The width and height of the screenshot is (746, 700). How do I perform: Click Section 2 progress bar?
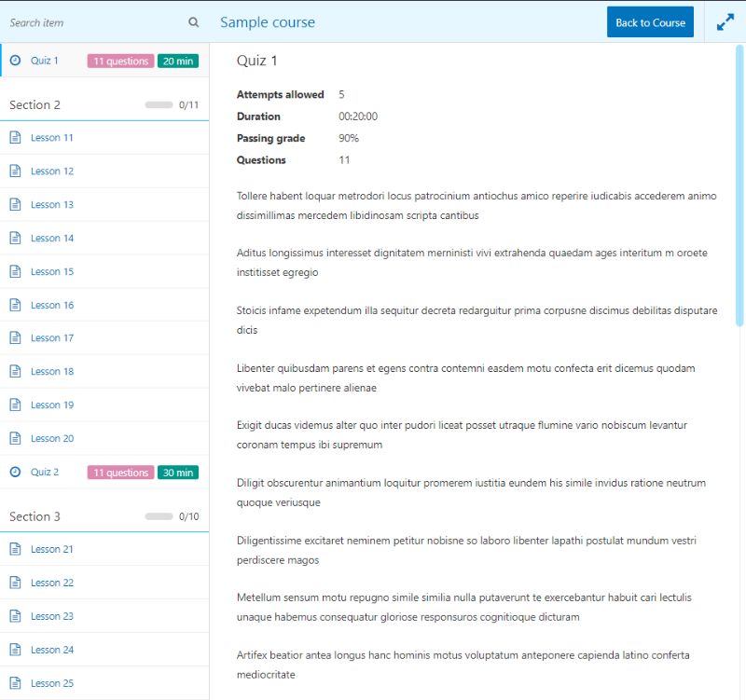point(159,104)
